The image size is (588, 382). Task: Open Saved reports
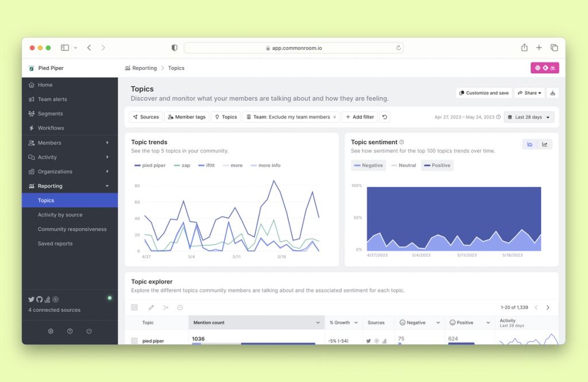(69, 243)
